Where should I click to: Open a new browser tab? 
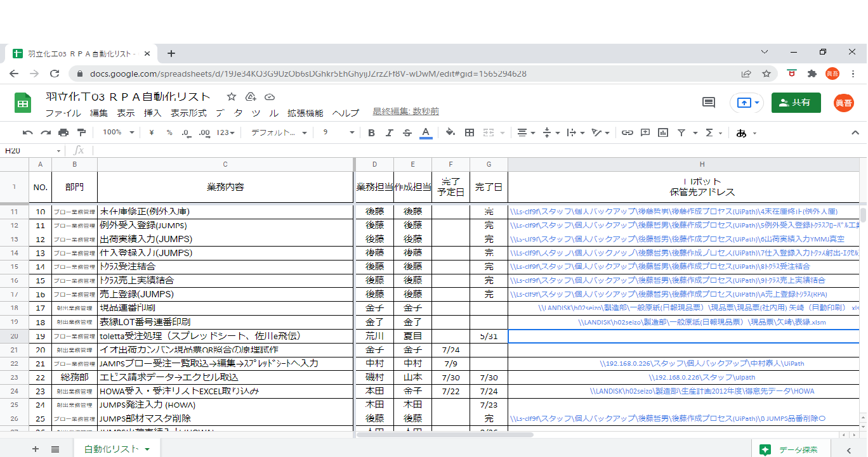(x=171, y=53)
